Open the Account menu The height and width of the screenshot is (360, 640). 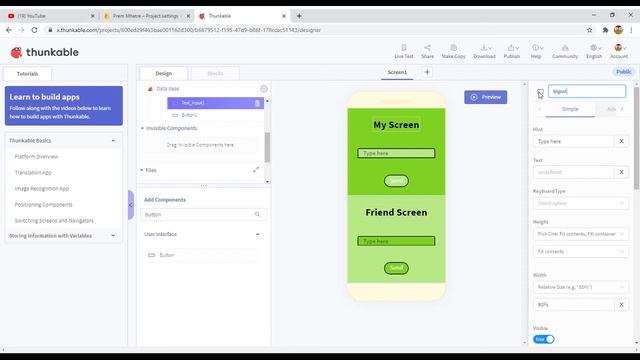[619, 51]
